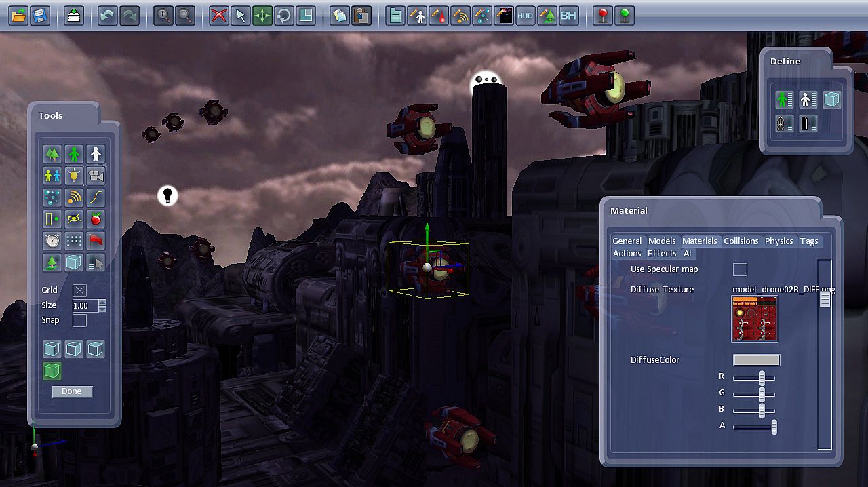The height and width of the screenshot is (487, 868).
Task: Open the pencil-and-red-drop editor icon
Action: pos(438,16)
